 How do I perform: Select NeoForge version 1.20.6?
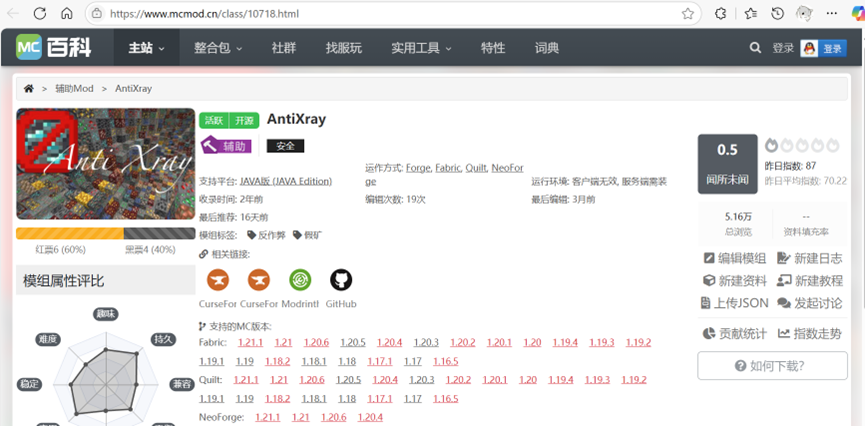tap(334, 417)
